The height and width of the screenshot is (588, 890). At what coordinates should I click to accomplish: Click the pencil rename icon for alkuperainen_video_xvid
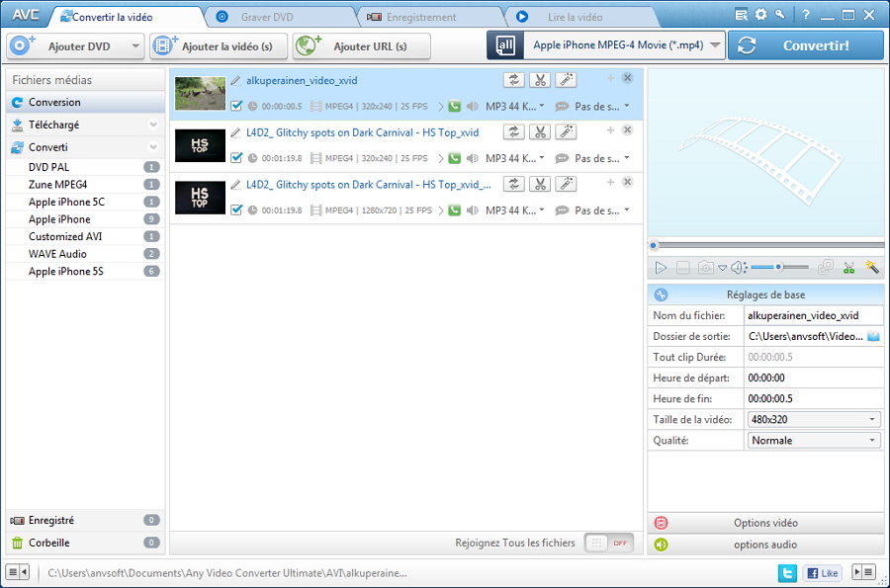235,81
